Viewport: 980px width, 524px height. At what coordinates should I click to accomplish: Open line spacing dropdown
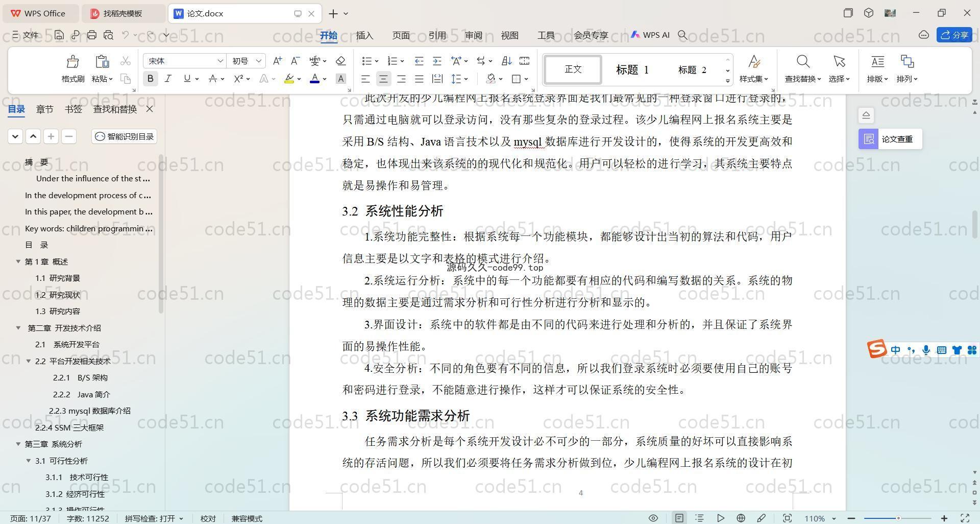click(x=466, y=79)
